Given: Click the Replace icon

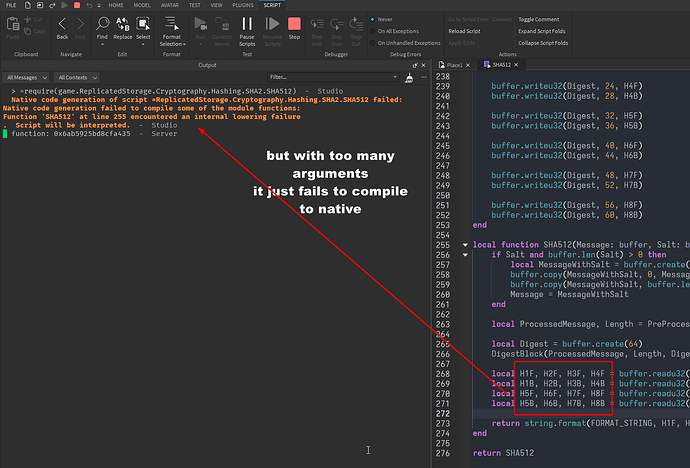Looking at the screenshot, I should pyautogui.click(x=122, y=25).
